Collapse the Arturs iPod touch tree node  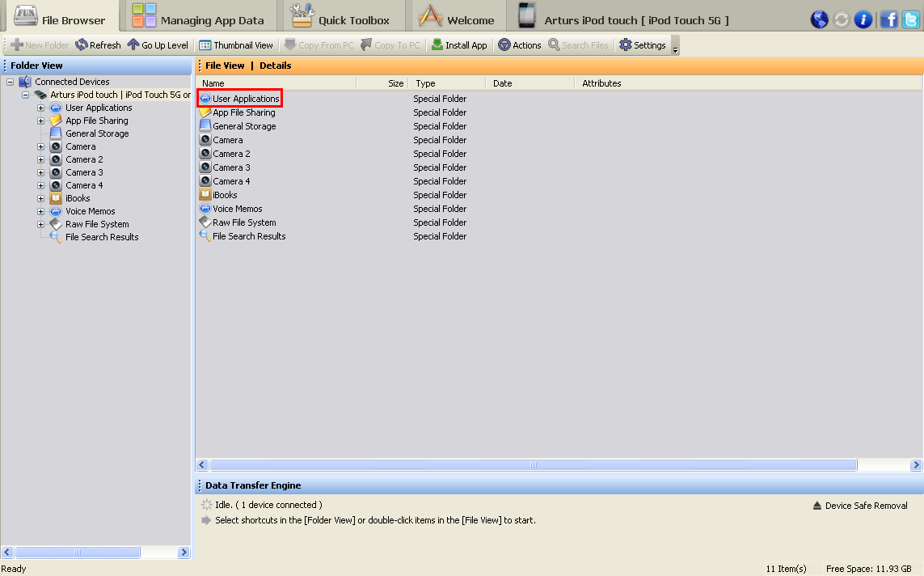point(25,95)
